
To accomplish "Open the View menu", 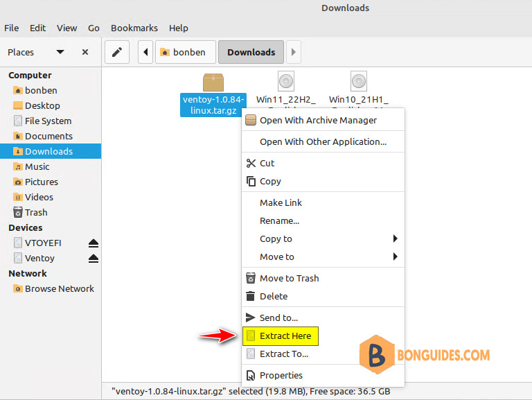I will click(x=66, y=28).
